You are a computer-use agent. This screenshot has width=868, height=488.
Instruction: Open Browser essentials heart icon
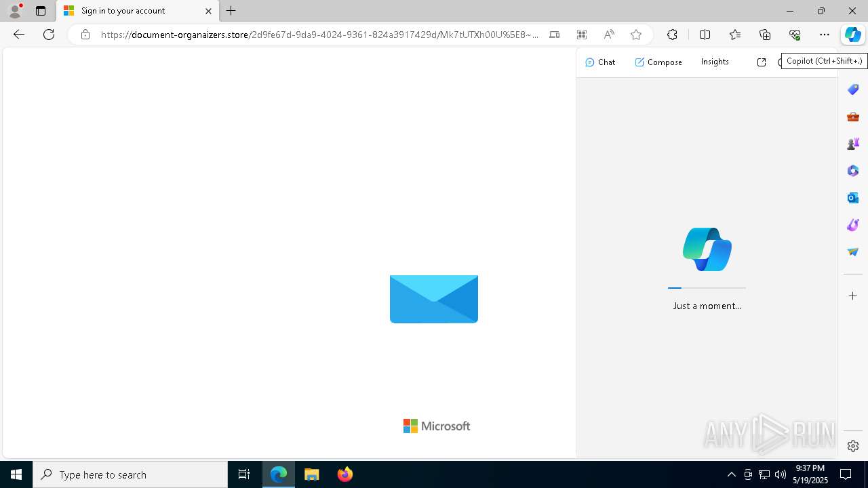(795, 35)
